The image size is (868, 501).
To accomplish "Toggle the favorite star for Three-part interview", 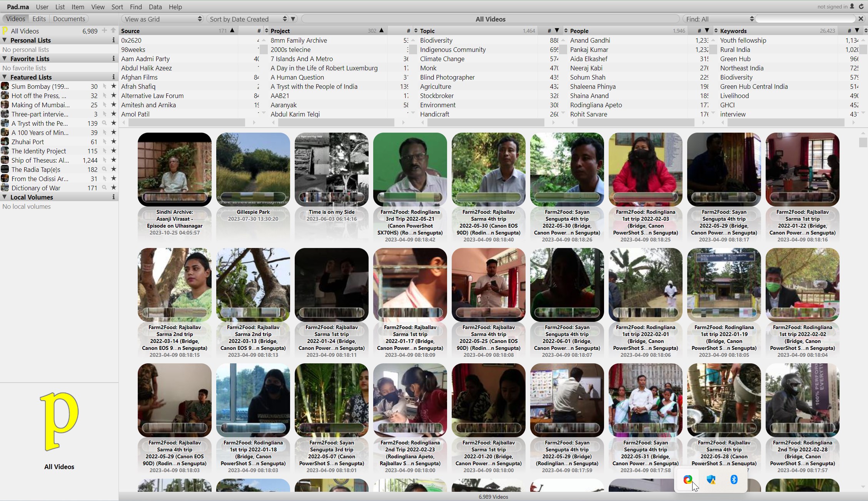I will click(x=114, y=114).
